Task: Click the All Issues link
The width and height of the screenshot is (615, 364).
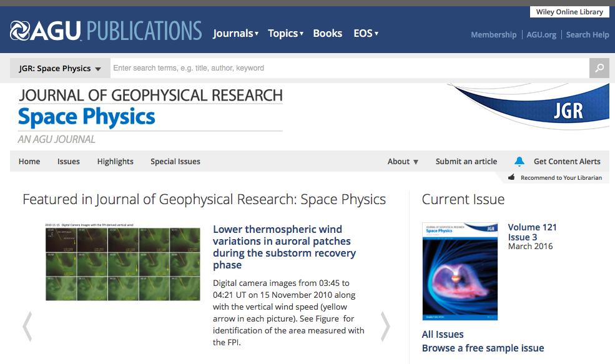Action: (443, 334)
